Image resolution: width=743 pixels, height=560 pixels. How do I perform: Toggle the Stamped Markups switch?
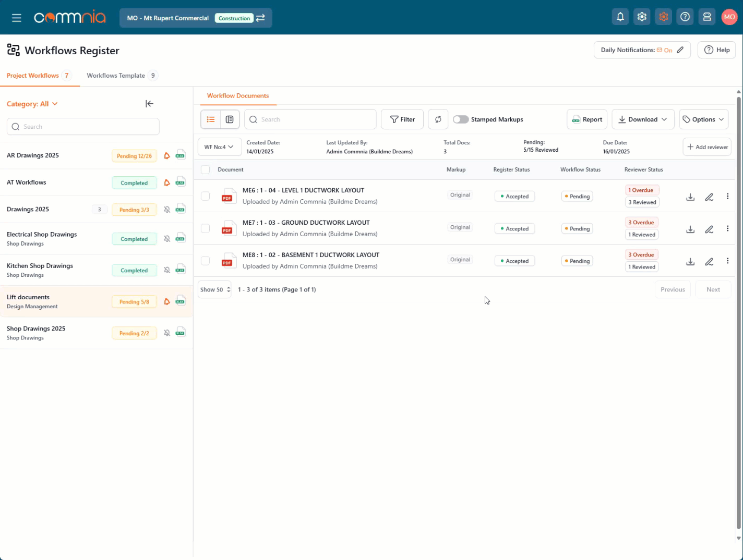tap(460, 119)
